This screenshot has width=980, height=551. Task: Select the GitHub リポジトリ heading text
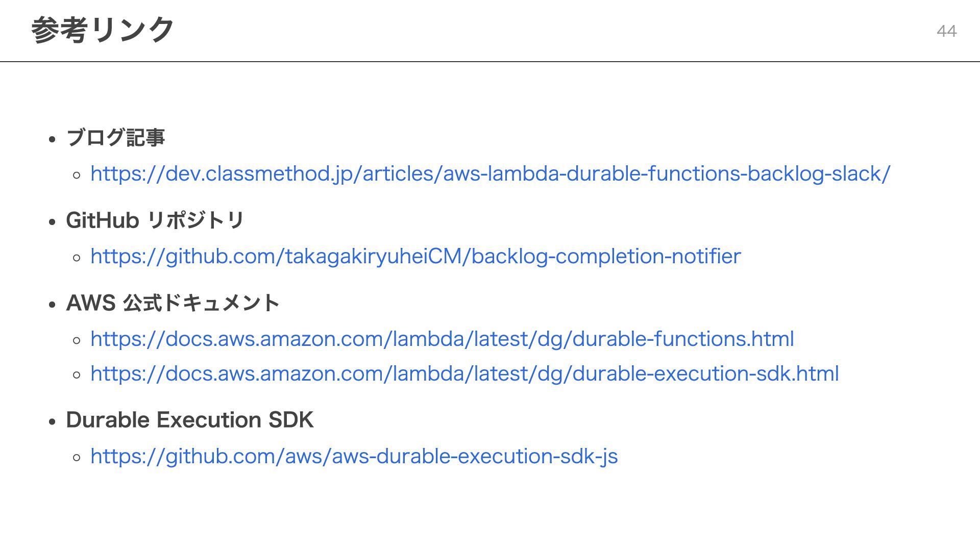click(155, 220)
